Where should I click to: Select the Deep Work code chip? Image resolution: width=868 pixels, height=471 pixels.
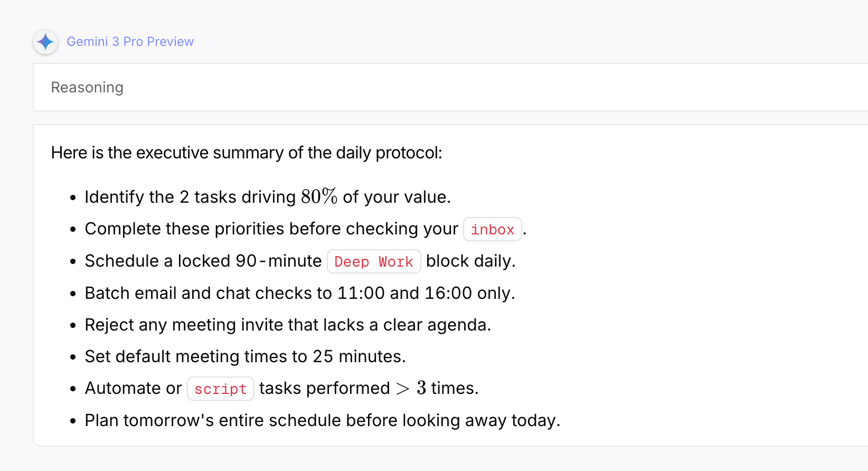(374, 261)
